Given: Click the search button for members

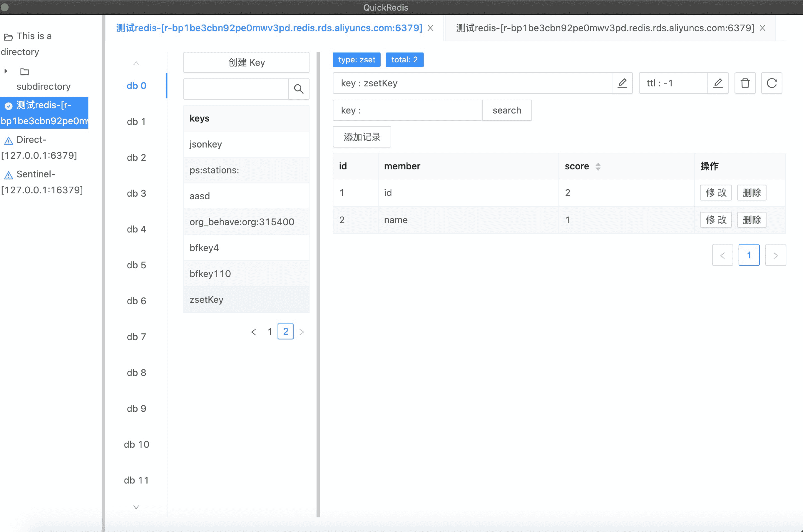Looking at the screenshot, I should coord(507,110).
